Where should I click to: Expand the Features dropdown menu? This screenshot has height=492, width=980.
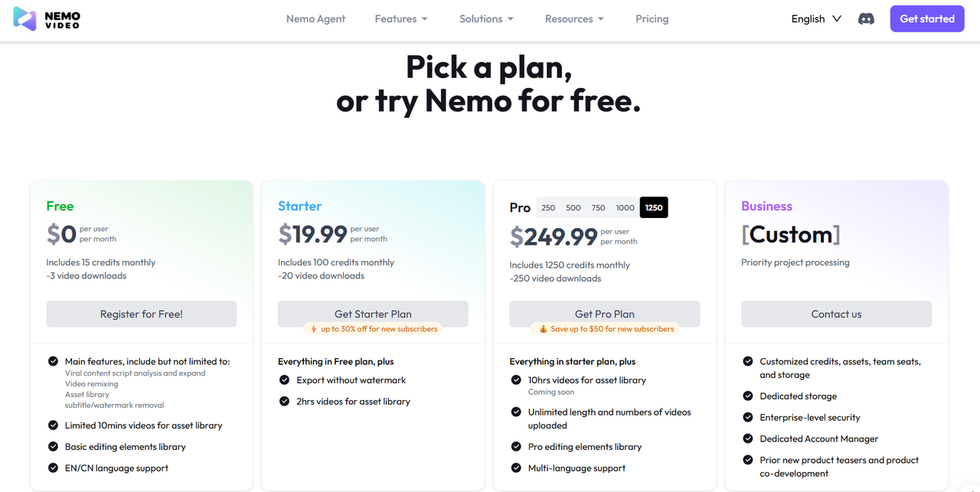pos(401,19)
